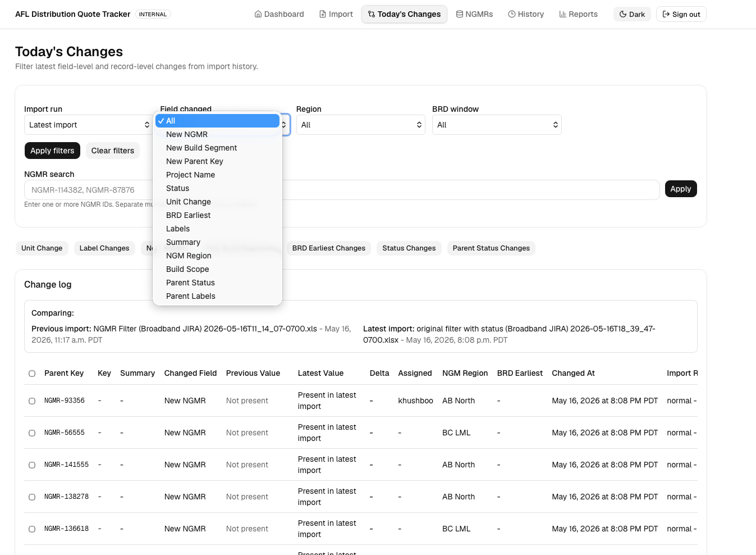Click the khushboo assigned cell
Image resolution: width=756 pixels, height=555 pixels.
click(x=415, y=401)
